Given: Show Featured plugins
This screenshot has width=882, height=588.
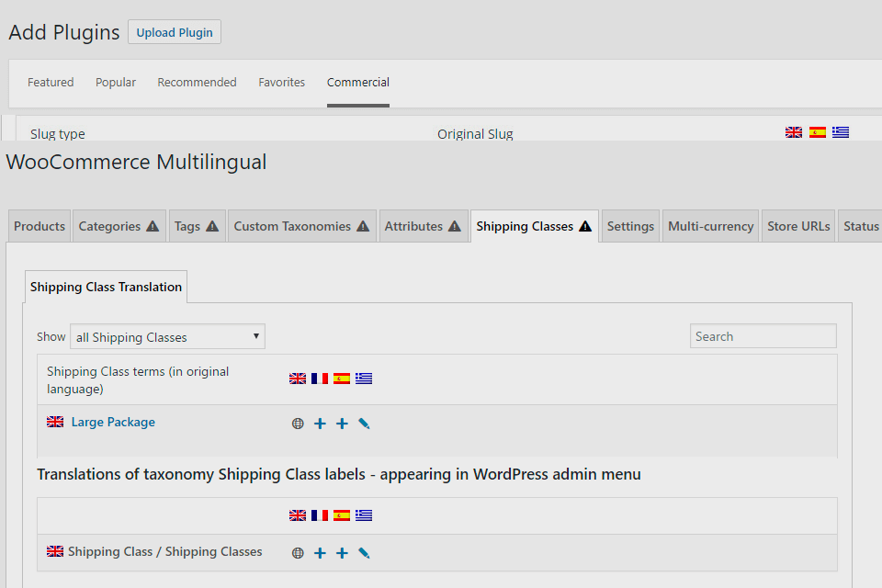Looking at the screenshot, I should point(51,82).
